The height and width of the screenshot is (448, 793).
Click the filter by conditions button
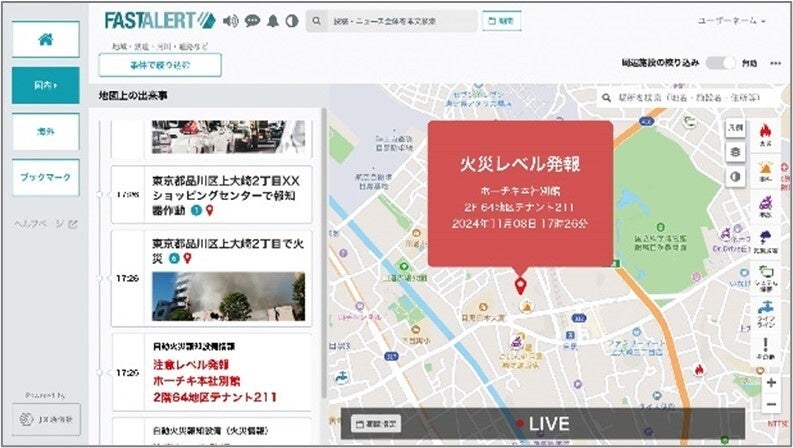click(160, 65)
